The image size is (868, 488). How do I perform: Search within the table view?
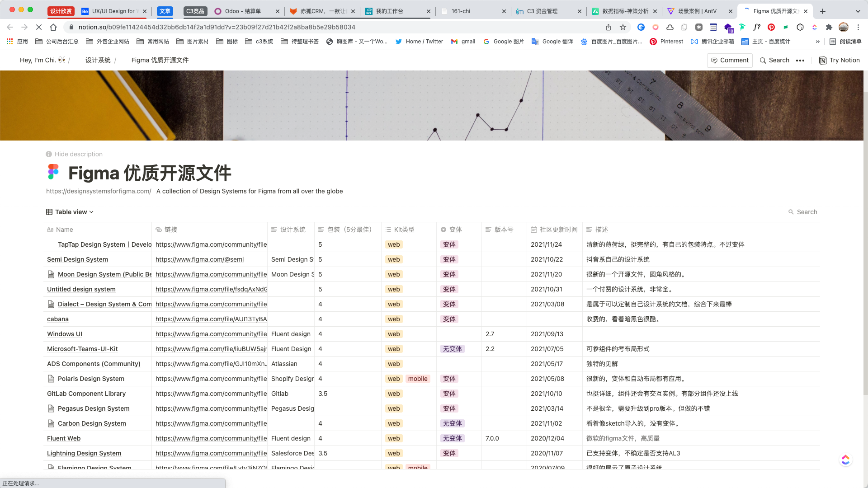(803, 212)
